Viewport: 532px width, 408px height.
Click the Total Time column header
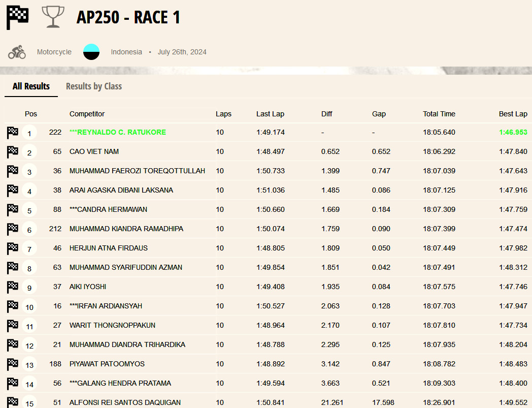[439, 114]
